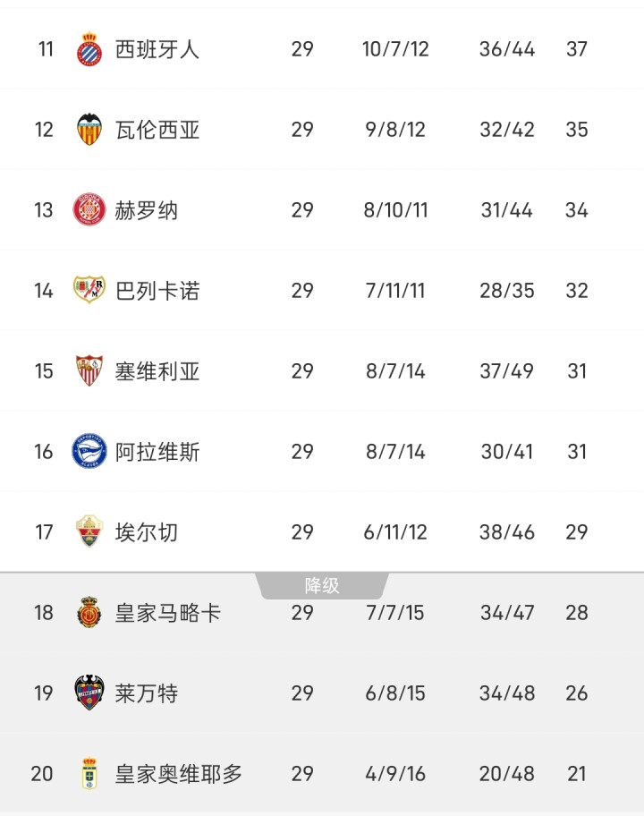
Task: Tap the Sevilla club crest
Action: click(x=89, y=371)
